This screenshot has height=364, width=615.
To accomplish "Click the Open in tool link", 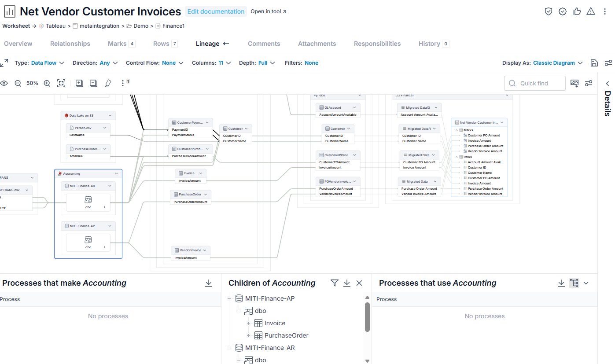I will click(269, 11).
